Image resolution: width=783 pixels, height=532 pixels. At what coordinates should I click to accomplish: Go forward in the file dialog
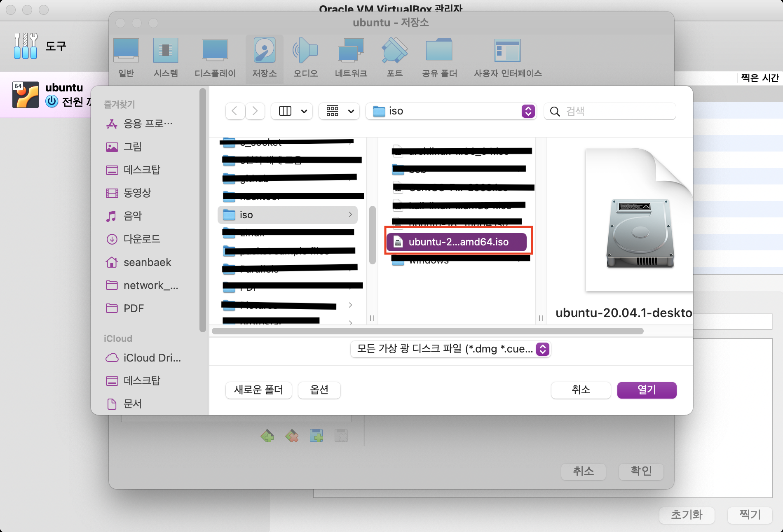pos(255,111)
